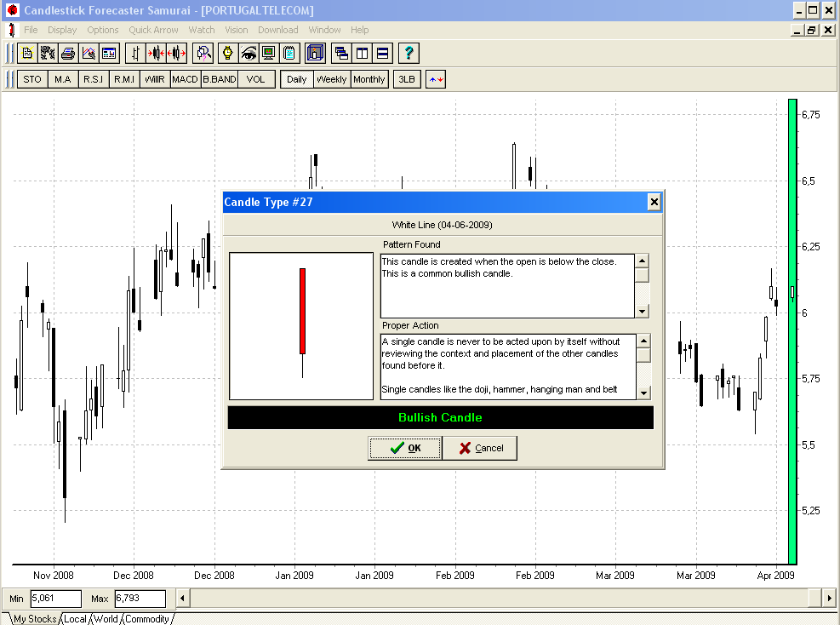Open the Quick Arrow menu
Viewport: 840px width, 625px height.
point(153,30)
